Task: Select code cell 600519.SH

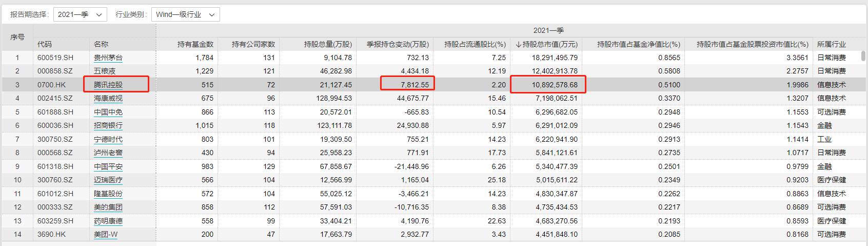Action: click(55, 58)
